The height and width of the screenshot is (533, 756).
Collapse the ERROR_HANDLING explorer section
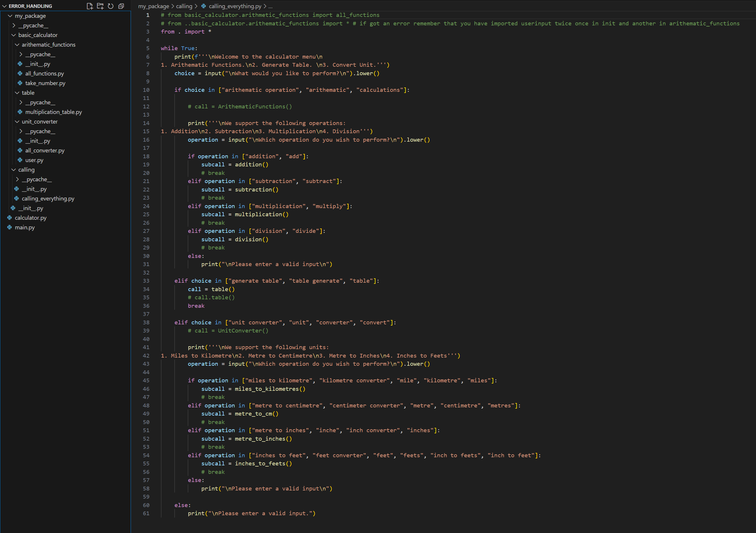coord(5,6)
